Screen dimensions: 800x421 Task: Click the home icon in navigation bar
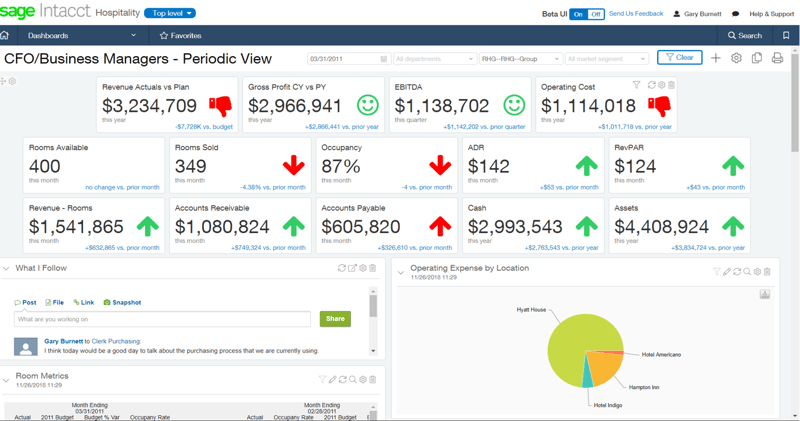tap(7, 35)
